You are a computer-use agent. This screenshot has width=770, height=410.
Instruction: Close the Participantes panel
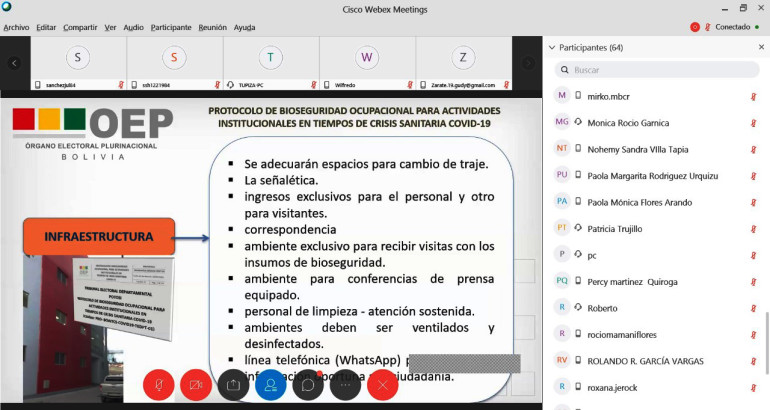point(761,47)
